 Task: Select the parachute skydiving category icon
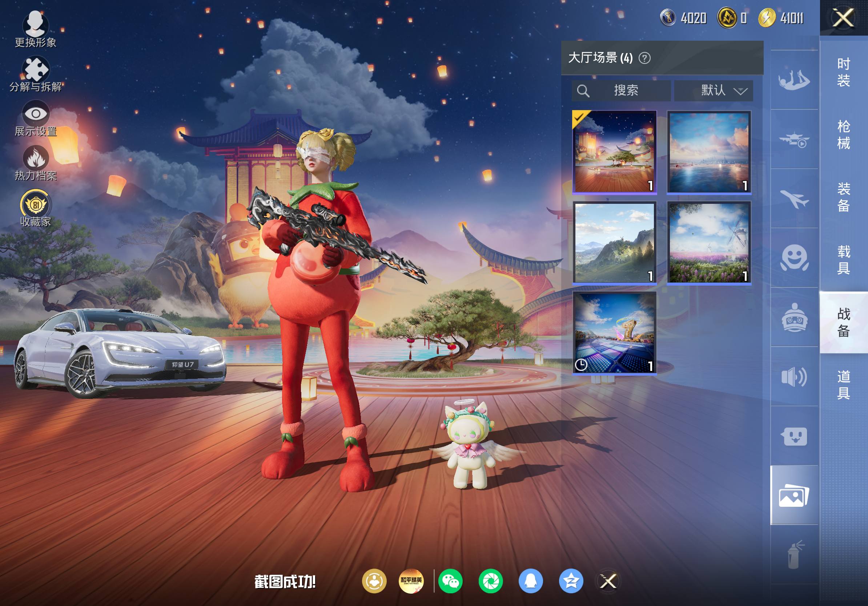point(794,80)
